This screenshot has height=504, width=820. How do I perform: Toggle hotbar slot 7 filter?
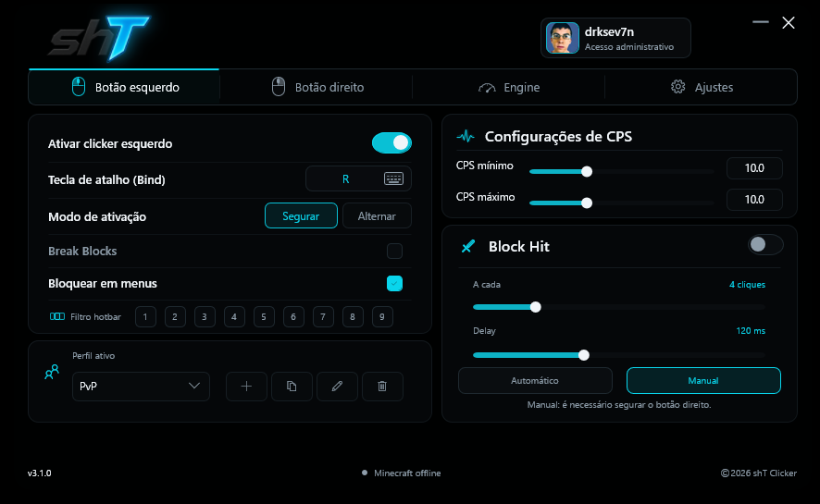click(323, 316)
